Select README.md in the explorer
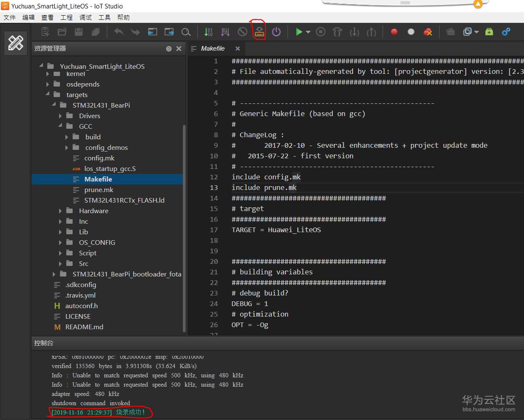The height and width of the screenshot is (420, 524). [84, 327]
